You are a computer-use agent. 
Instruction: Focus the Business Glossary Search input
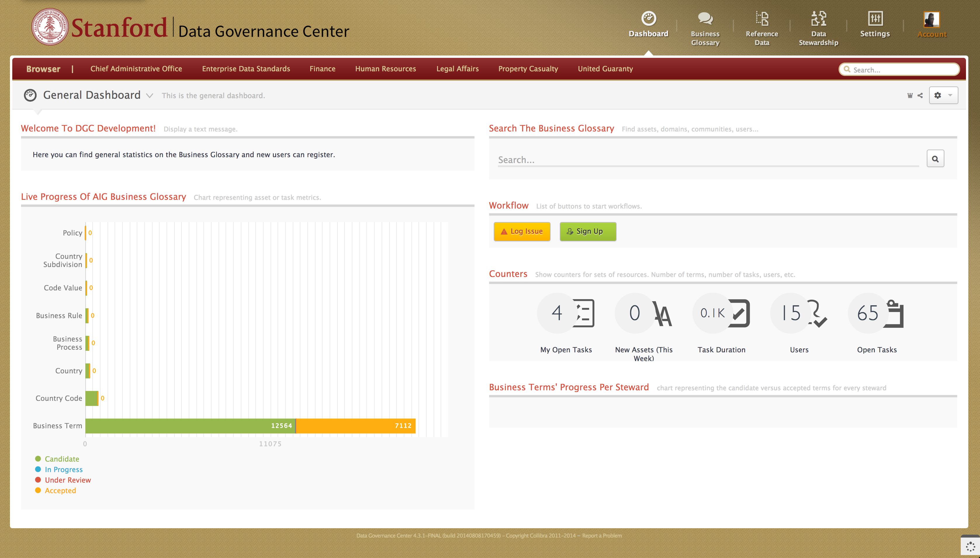coord(708,160)
